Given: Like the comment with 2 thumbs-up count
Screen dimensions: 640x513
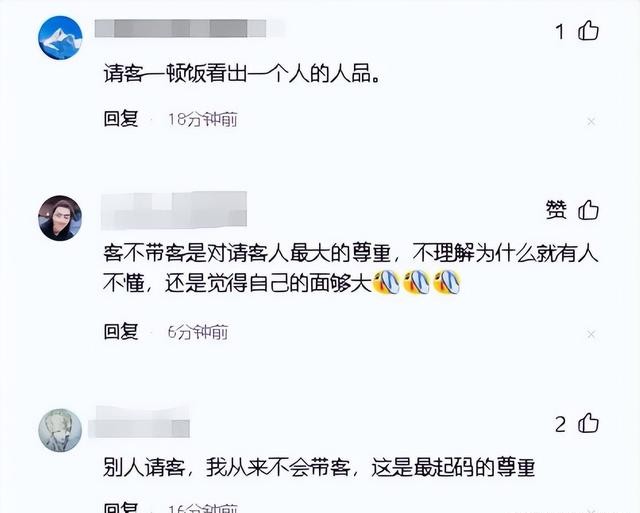Looking at the screenshot, I should click(588, 423).
